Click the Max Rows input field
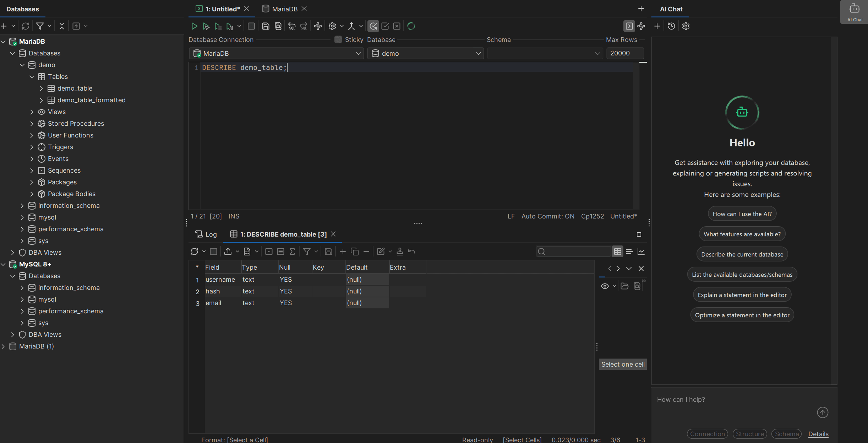The width and height of the screenshot is (868, 443). [624, 53]
